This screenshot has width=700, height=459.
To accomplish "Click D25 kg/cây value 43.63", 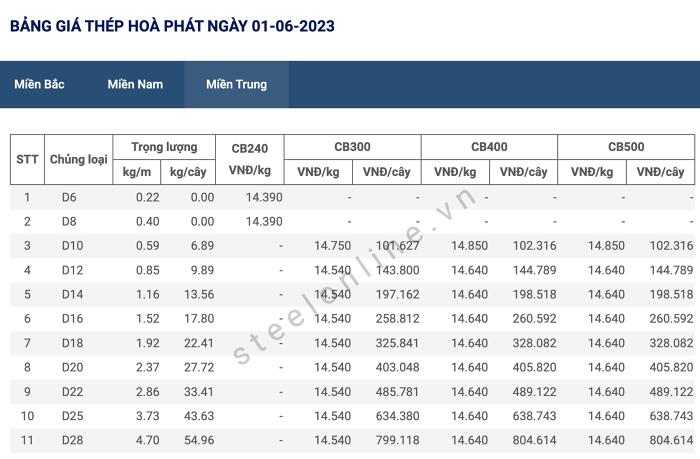I will pos(199,416).
